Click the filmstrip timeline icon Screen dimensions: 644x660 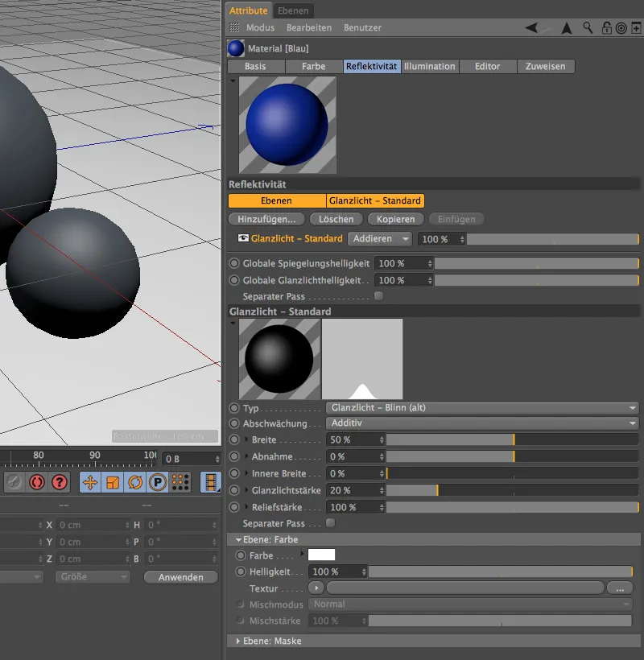click(210, 482)
